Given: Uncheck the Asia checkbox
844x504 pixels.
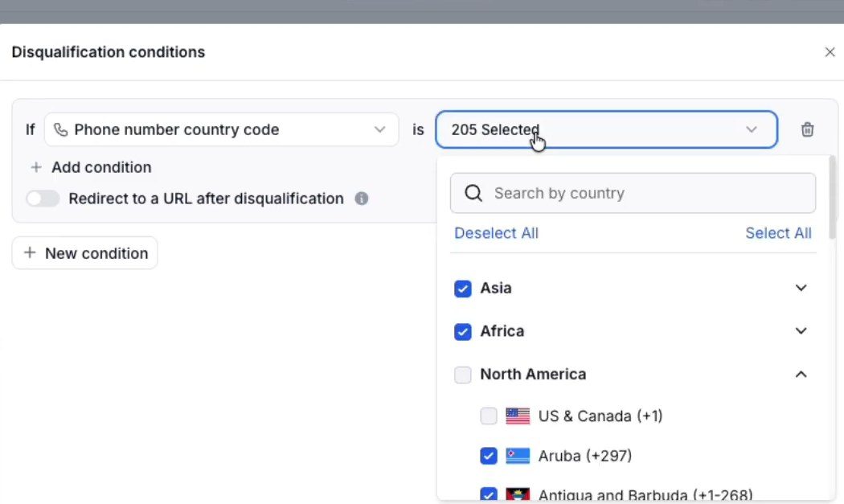Looking at the screenshot, I should [463, 289].
